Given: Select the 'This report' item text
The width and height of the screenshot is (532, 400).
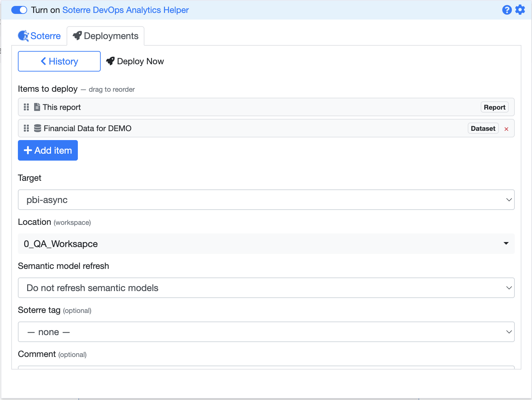Looking at the screenshot, I should [62, 107].
